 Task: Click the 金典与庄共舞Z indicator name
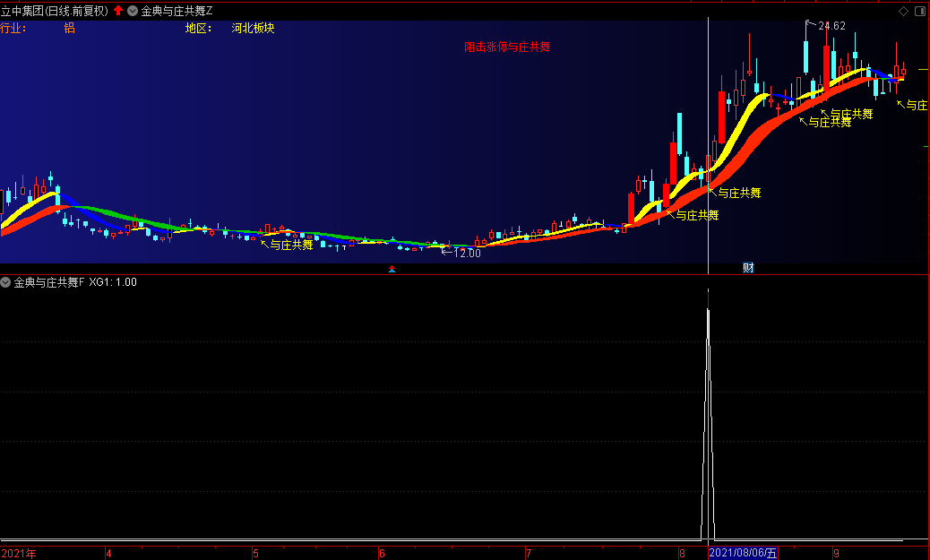point(177,11)
